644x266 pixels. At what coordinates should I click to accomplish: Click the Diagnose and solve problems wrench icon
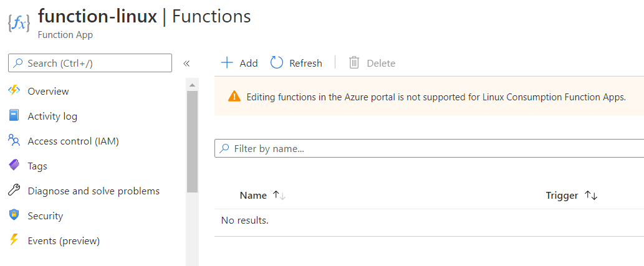pos(14,191)
